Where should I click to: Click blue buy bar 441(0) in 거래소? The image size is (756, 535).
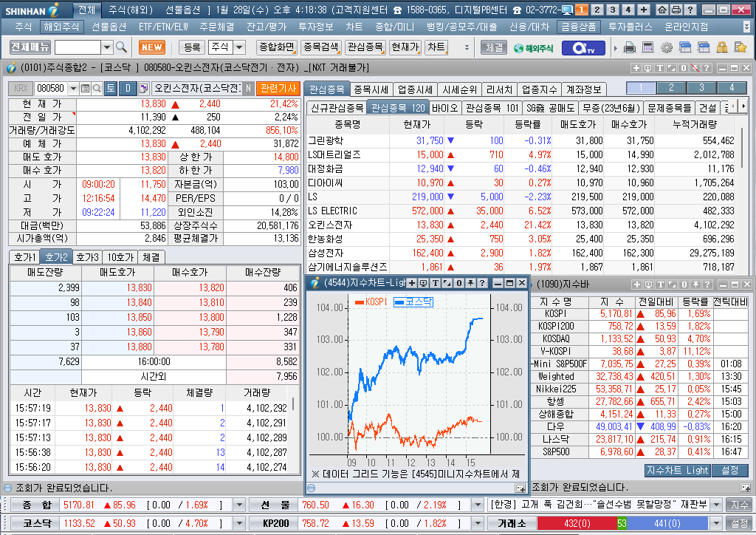(667, 523)
